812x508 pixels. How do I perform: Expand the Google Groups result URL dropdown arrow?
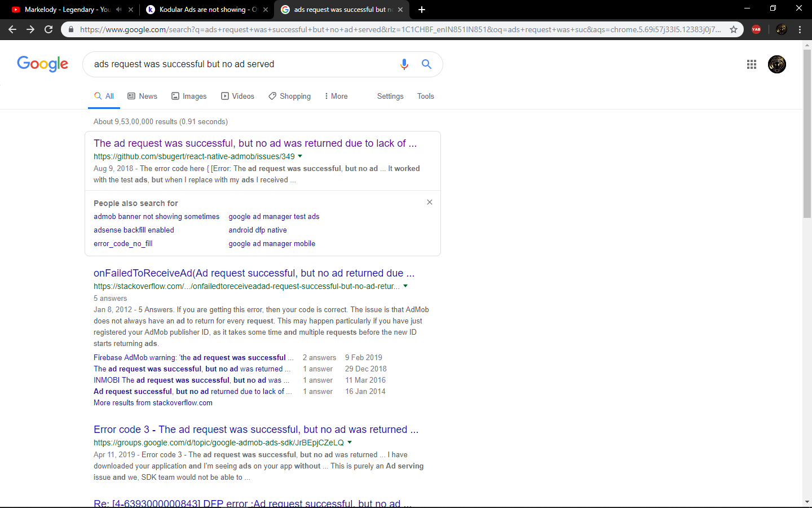[x=350, y=443]
